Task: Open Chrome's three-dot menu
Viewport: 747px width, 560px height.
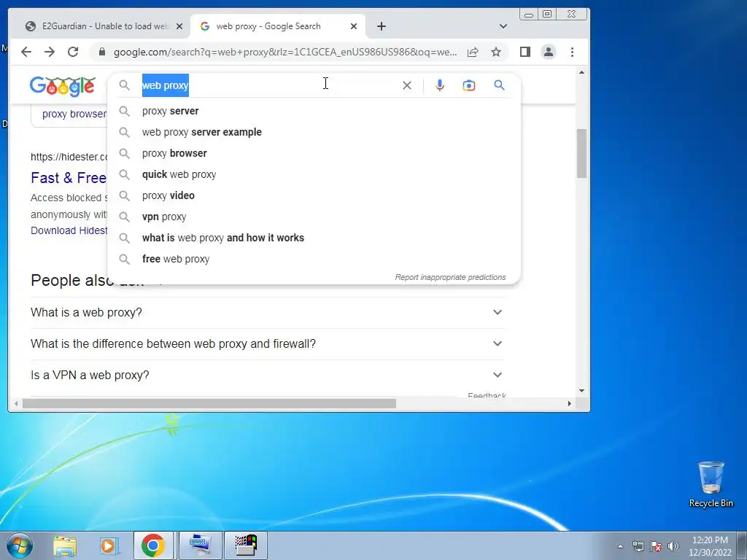Action: click(572, 52)
